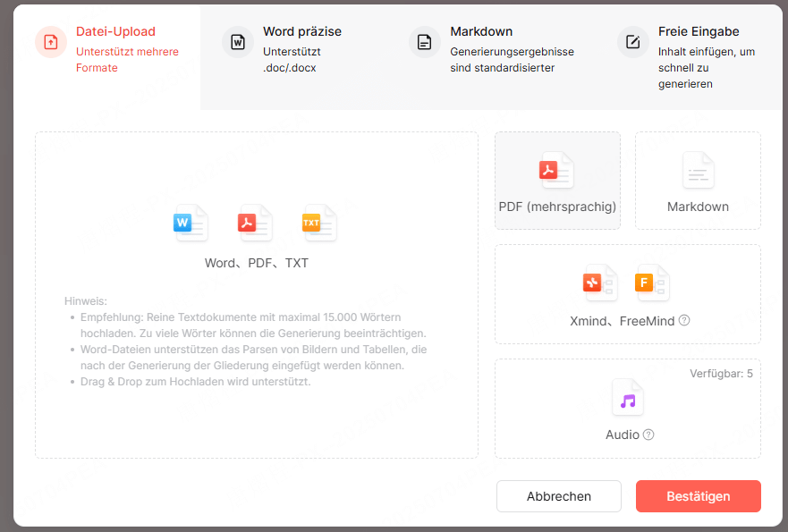Screen dimensions: 788x532
Task: Click the blue Word file icon
Action: [x=191, y=223]
